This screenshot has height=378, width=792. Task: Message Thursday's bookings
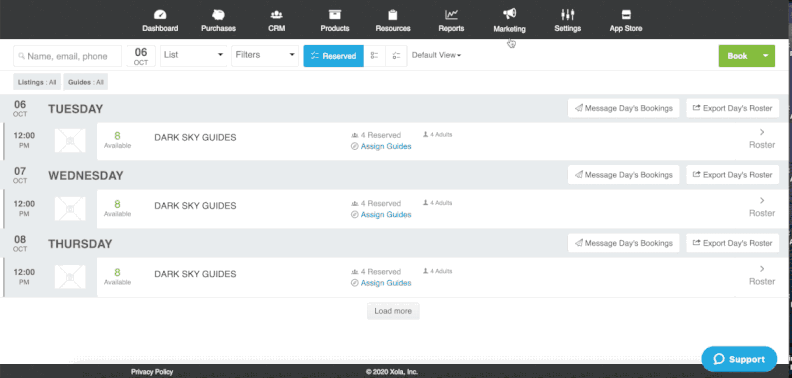pos(624,243)
